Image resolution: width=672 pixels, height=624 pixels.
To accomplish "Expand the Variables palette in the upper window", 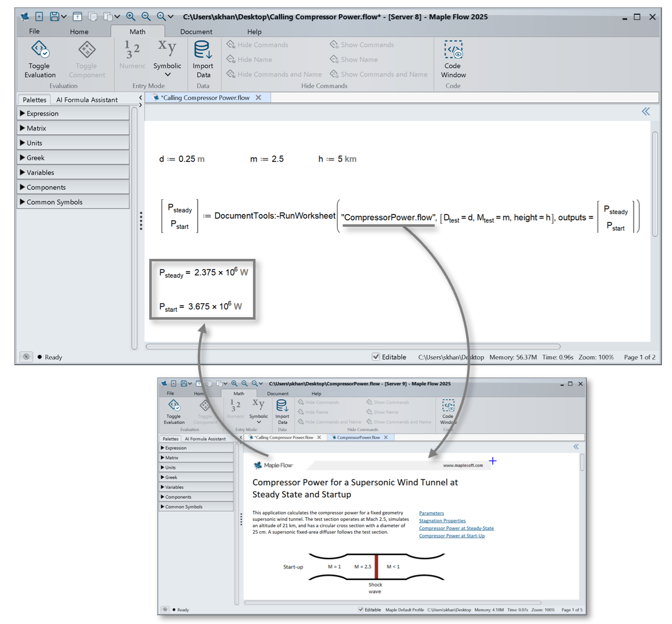I will (x=73, y=172).
